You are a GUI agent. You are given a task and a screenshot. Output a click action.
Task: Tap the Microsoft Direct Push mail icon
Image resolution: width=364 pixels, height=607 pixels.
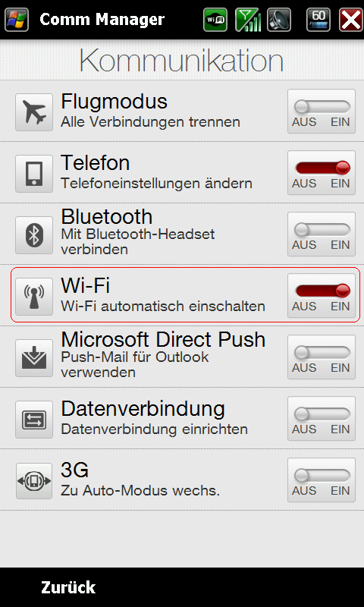coord(34,358)
